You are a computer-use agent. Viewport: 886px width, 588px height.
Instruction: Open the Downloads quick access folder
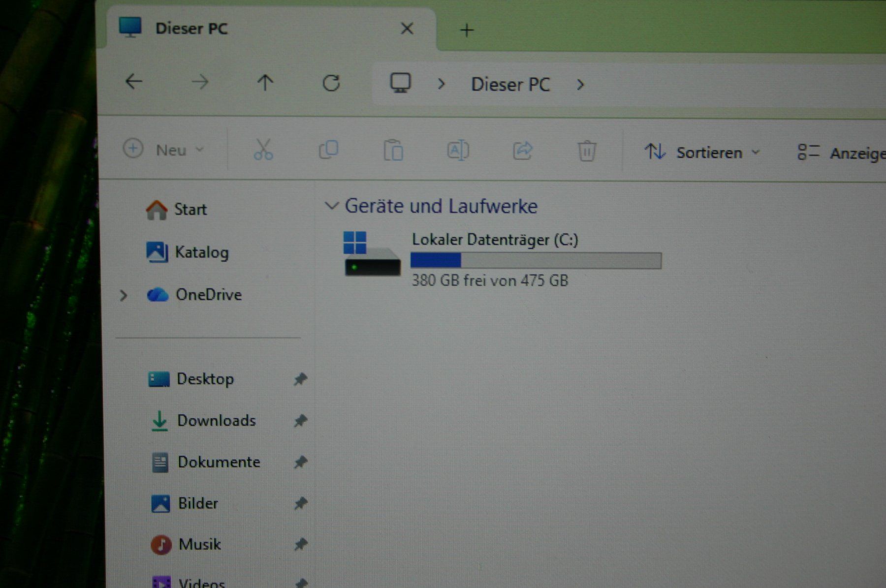point(203,421)
